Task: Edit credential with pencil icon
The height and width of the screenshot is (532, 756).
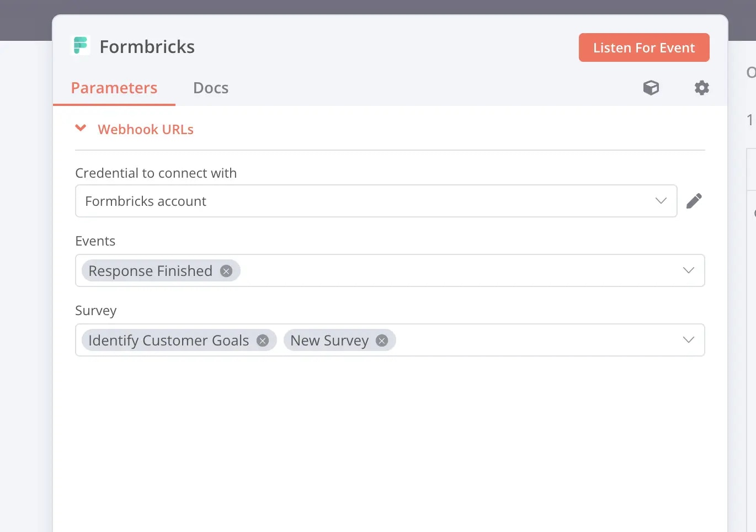Action: click(x=694, y=201)
